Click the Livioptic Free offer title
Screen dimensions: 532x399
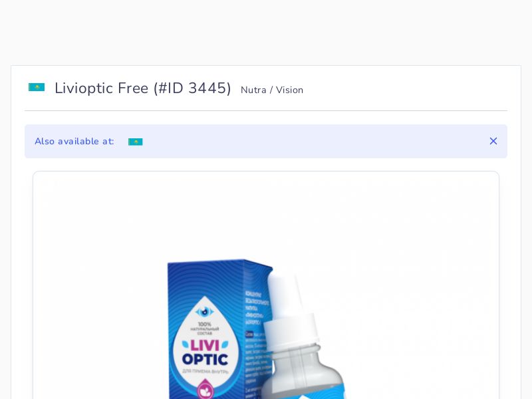click(x=102, y=88)
